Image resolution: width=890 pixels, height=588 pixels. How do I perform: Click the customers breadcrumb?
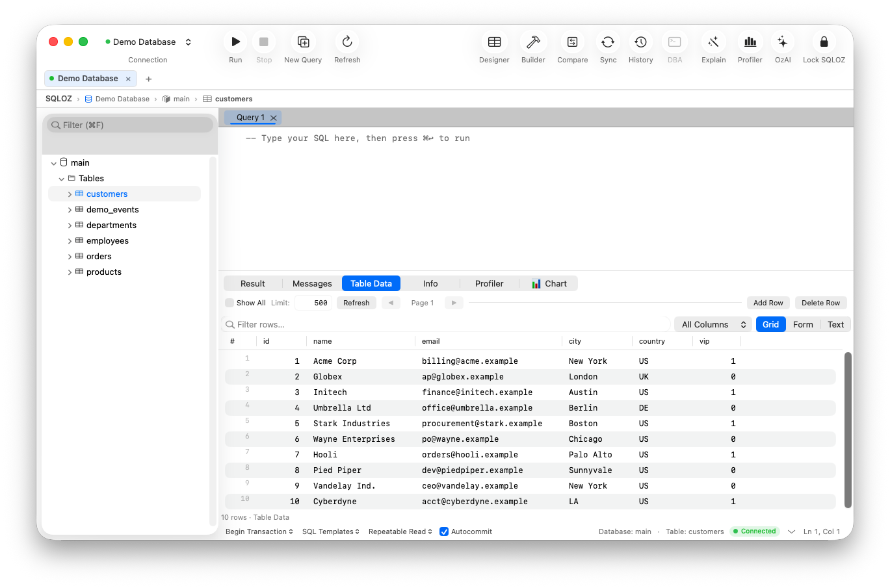(228, 99)
